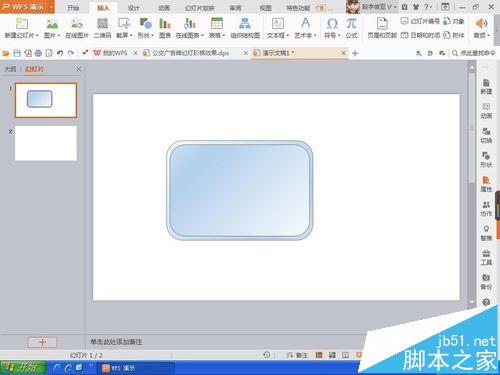Insert a chart with the Chart icon
This screenshot has width=500, height=375.
tap(165, 24)
